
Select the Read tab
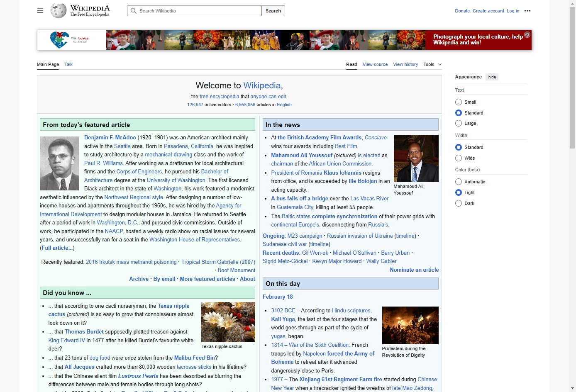pyautogui.click(x=351, y=64)
